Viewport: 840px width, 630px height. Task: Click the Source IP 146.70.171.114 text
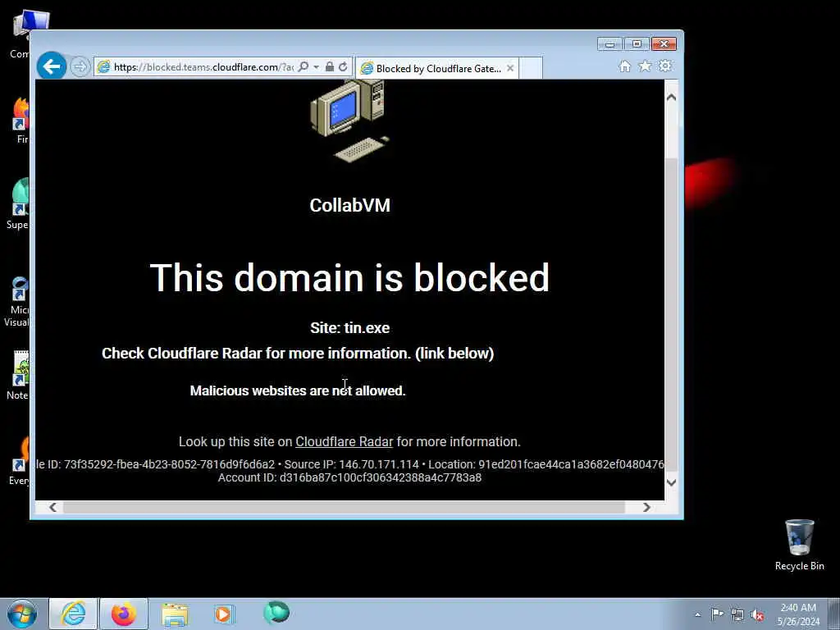click(351, 464)
